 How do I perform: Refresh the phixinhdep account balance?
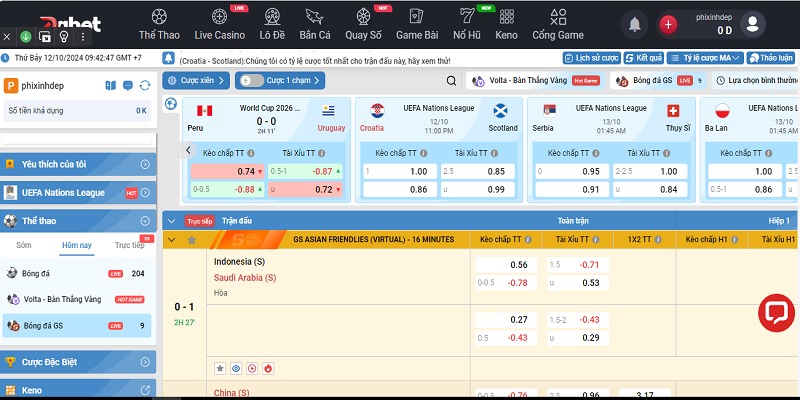(x=145, y=86)
